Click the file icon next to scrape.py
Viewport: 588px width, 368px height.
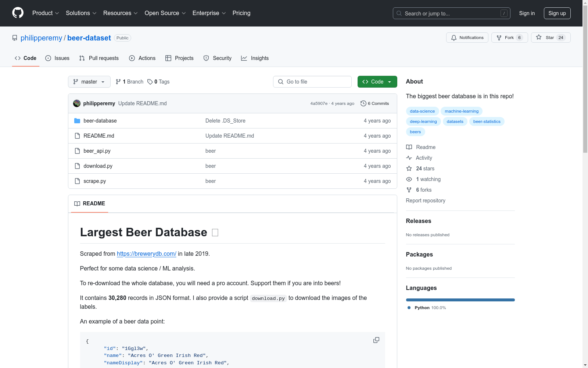pyautogui.click(x=77, y=181)
